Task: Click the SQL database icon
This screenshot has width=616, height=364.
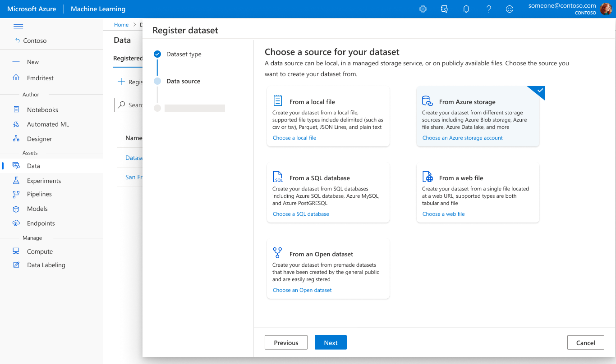Action: 278,177
